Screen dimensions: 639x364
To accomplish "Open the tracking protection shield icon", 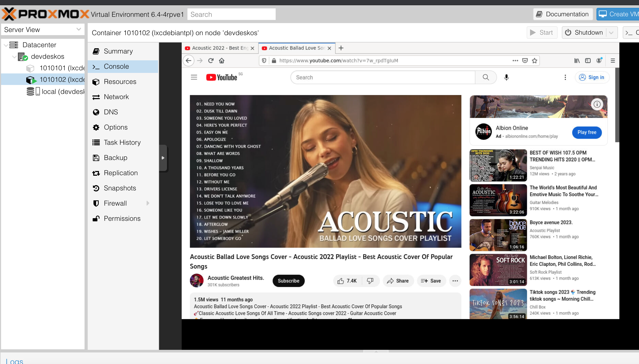I will click(264, 61).
